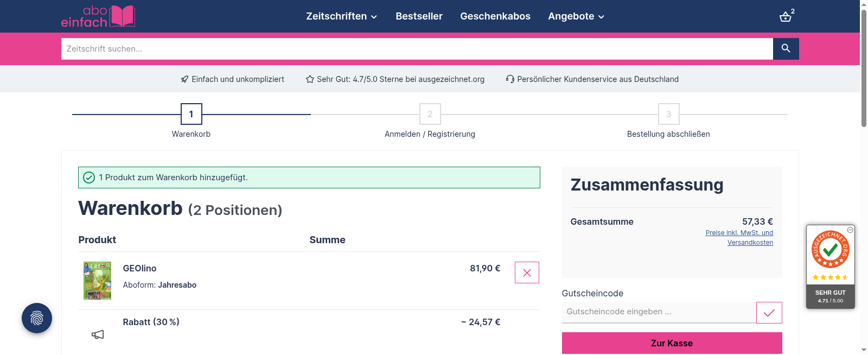Expand the Angebote dropdown menu
Image resolution: width=868 pixels, height=355 pixels.
[576, 16]
